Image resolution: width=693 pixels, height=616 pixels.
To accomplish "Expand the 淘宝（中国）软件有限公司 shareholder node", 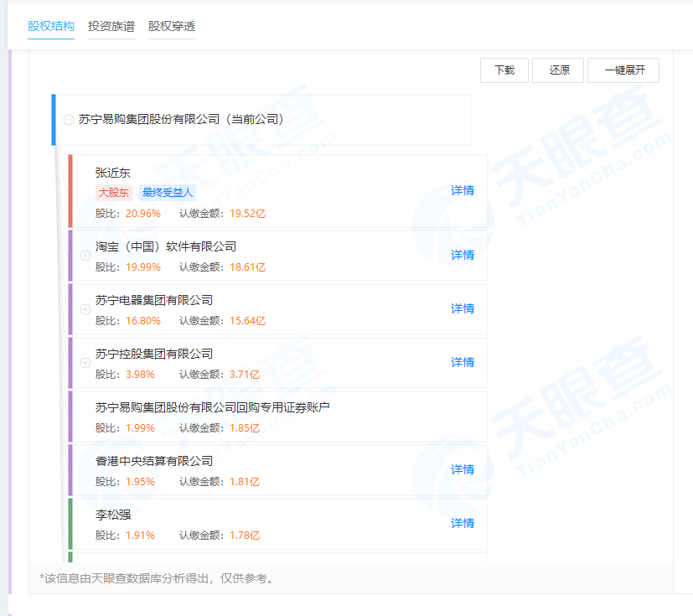I will 85,255.
